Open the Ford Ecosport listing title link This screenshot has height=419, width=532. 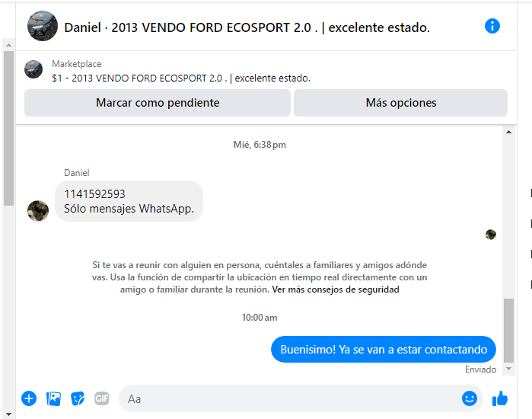[181, 78]
